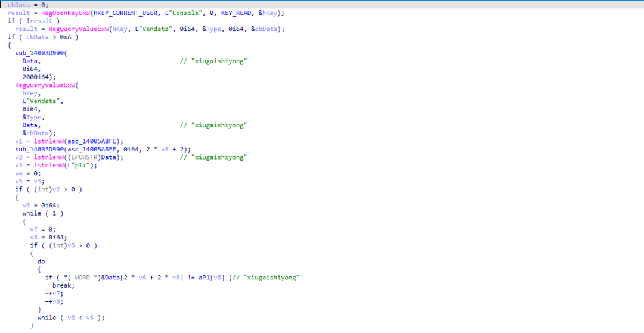The image size is (644, 333).
Task: Click the '&Type,' argument line
Action: [33, 117]
